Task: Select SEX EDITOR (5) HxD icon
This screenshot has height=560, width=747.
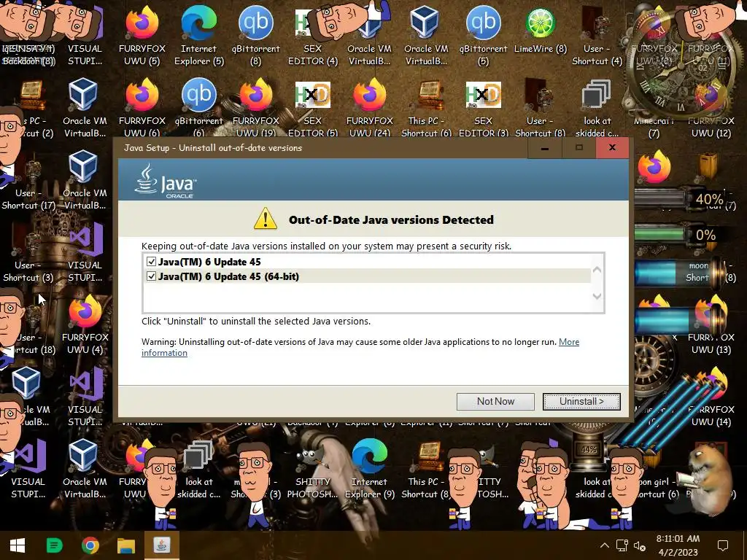Action: [312, 108]
